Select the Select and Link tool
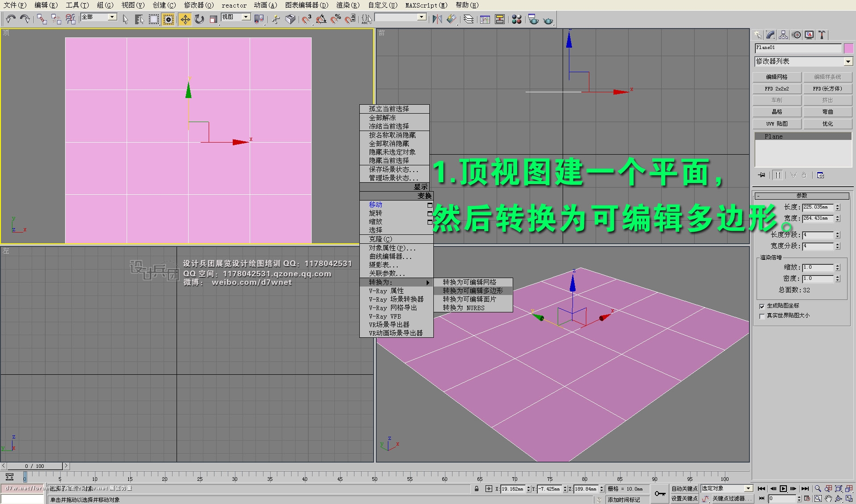This screenshot has height=504, width=856. 41,19
